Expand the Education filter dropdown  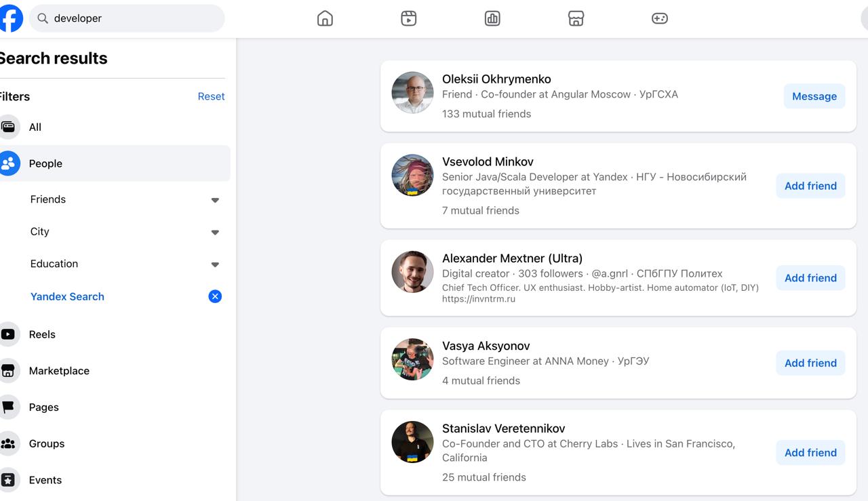(x=215, y=264)
